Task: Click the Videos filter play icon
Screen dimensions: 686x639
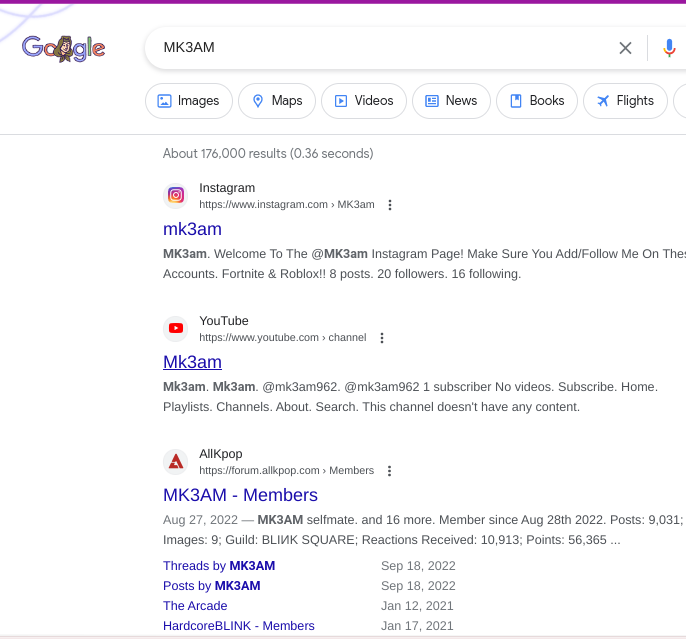Action: tap(341, 101)
